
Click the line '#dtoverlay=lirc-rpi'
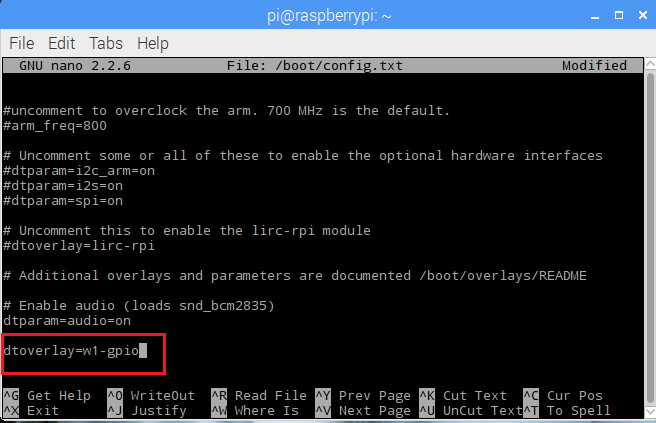tap(79, 246)
